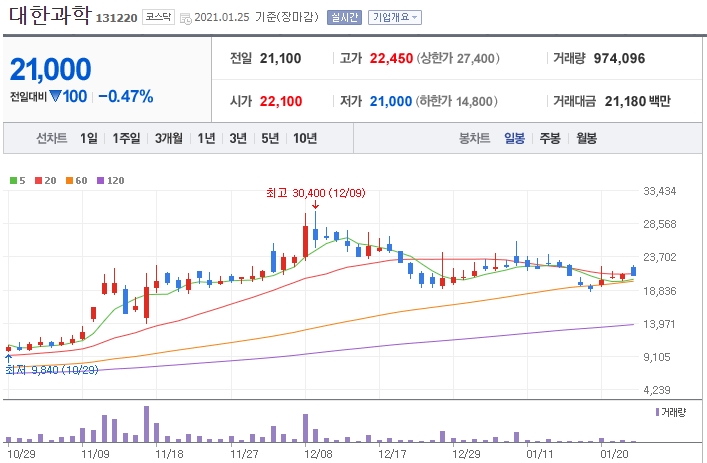The height and width of the screenshot is (463, 707).
Task: Open the 기업개요 dropdown
Action: point(395,18)
